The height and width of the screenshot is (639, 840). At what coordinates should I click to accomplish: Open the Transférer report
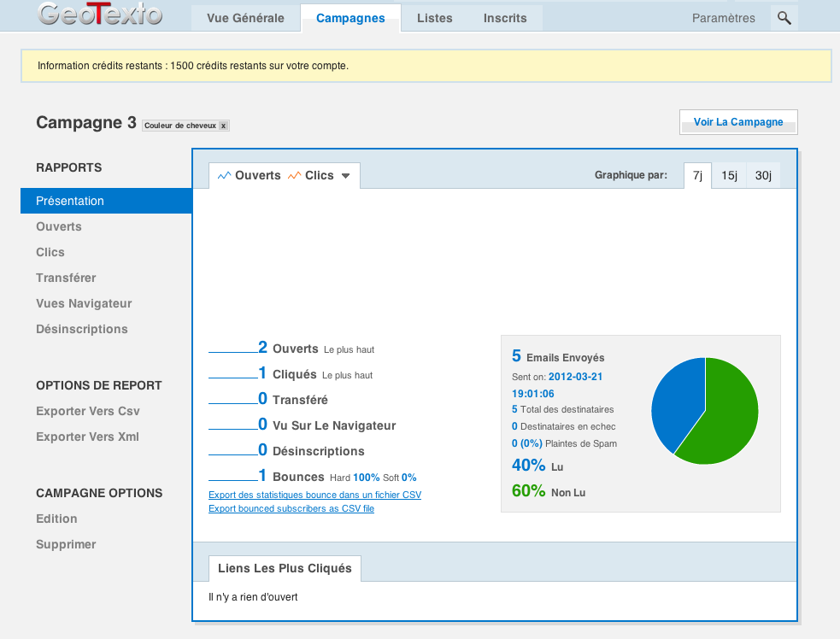click(66, 278)
